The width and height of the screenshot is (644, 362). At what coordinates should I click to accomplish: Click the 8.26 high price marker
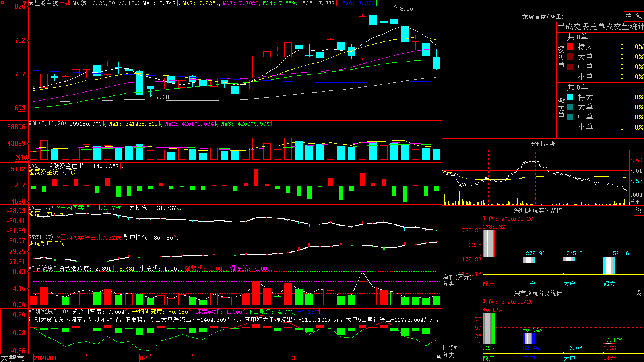point(406,9)
